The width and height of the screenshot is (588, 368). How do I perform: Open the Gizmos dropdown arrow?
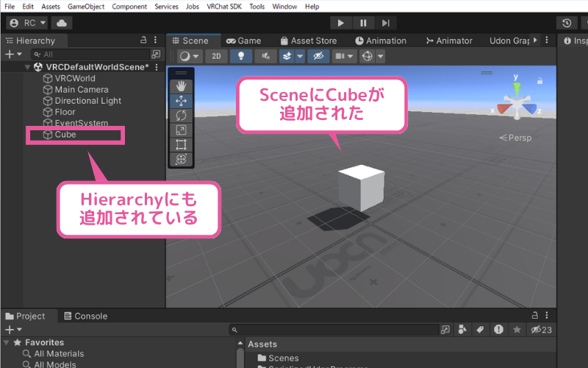pos(380,57)
